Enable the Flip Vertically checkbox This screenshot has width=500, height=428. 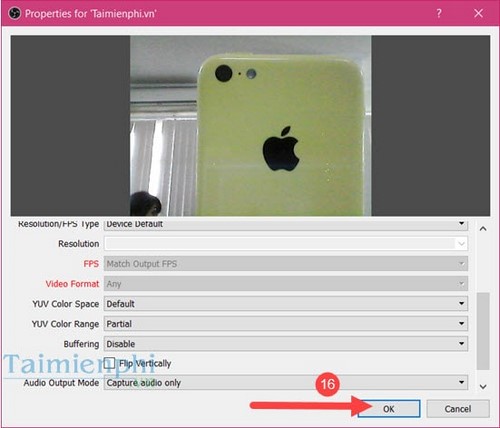coord(109,363)
